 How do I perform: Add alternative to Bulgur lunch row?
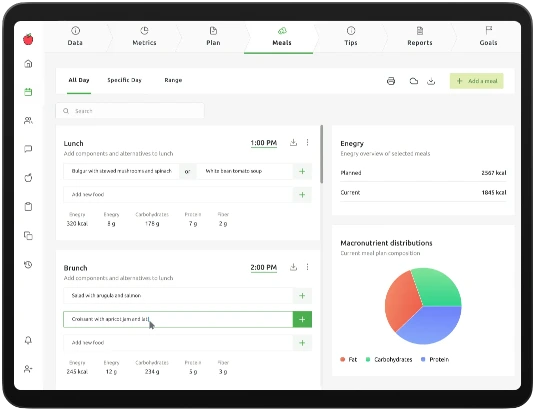click(x=302, y=171)
